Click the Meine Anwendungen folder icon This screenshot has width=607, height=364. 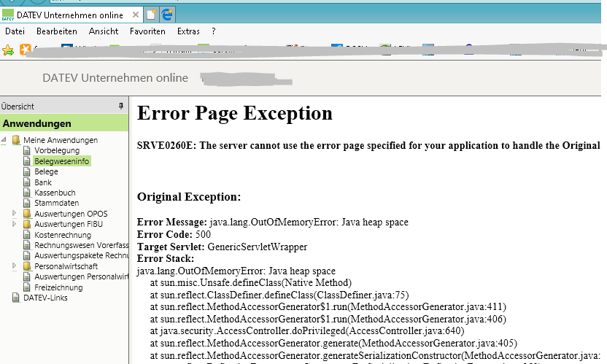[x=16, y=140]
